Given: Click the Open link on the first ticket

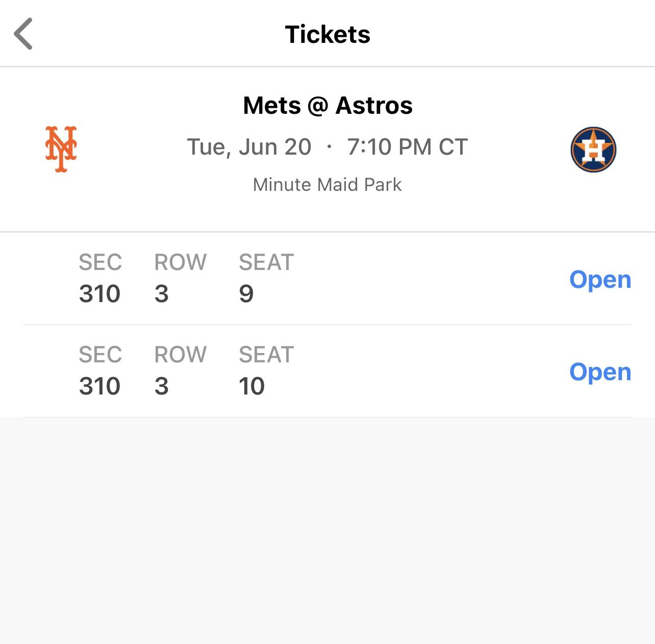Looking at the screenshot, I should (600, 280).
